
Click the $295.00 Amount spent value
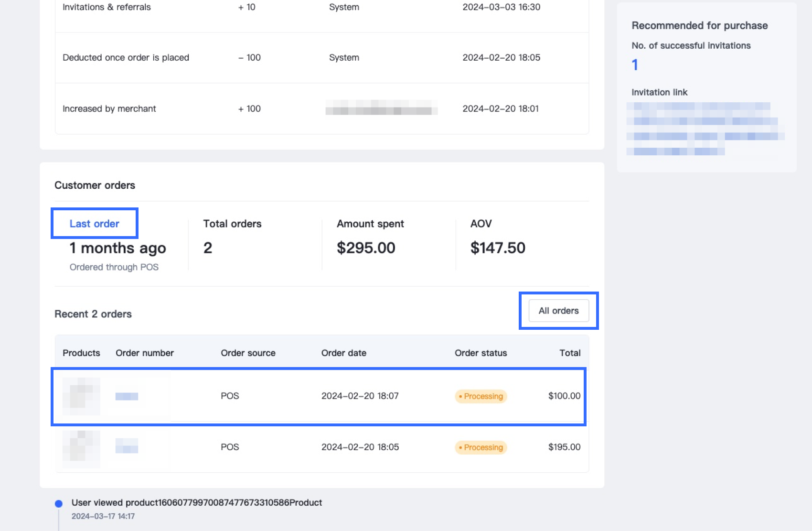(x=366, y=248)
